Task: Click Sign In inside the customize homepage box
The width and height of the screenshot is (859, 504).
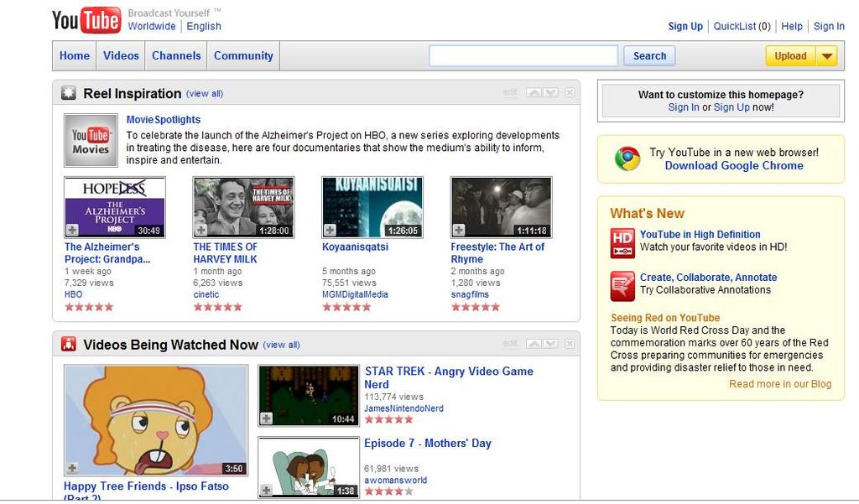Action: [x=683, y=107]
